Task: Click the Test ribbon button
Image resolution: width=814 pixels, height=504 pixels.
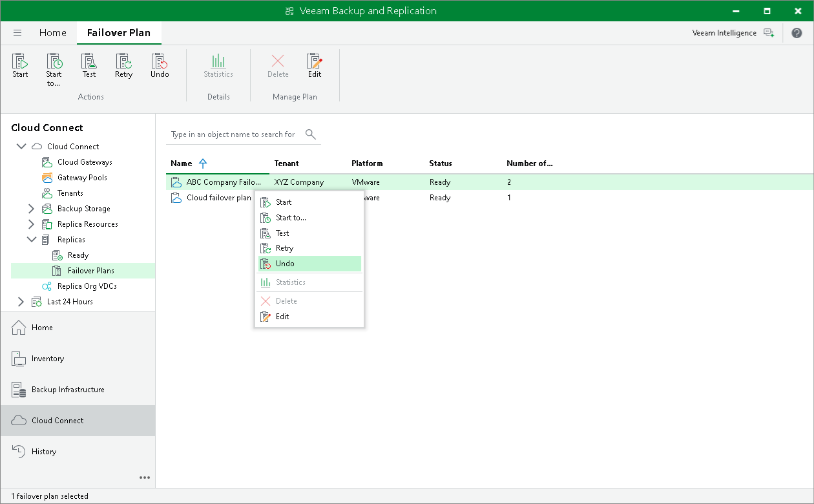Action: tap(89, 66)
